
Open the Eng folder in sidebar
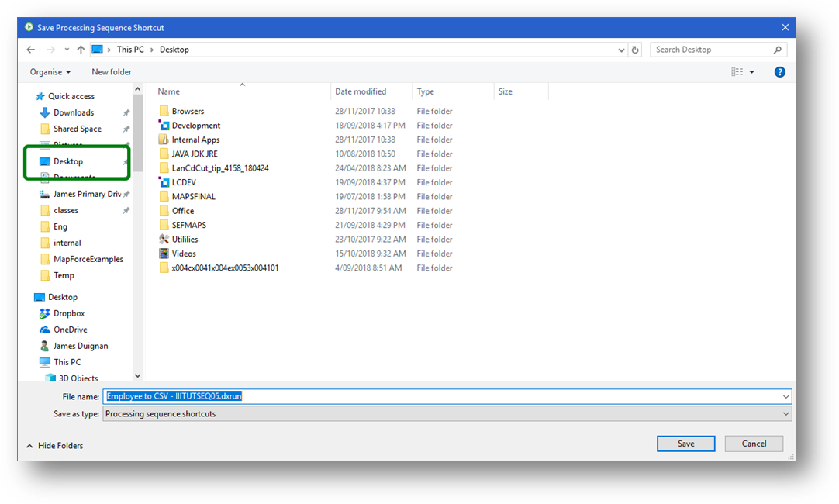pyautogui.click(x=60, y=227)
